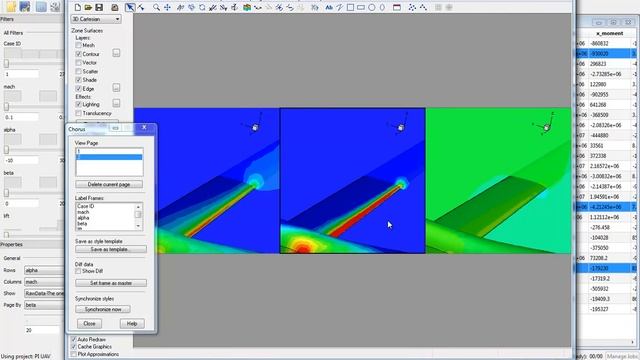Select the Zoom magnifier tool
The height and width of the screenshot is (360, 640).
pyautogui.click(x=156, y=7)
